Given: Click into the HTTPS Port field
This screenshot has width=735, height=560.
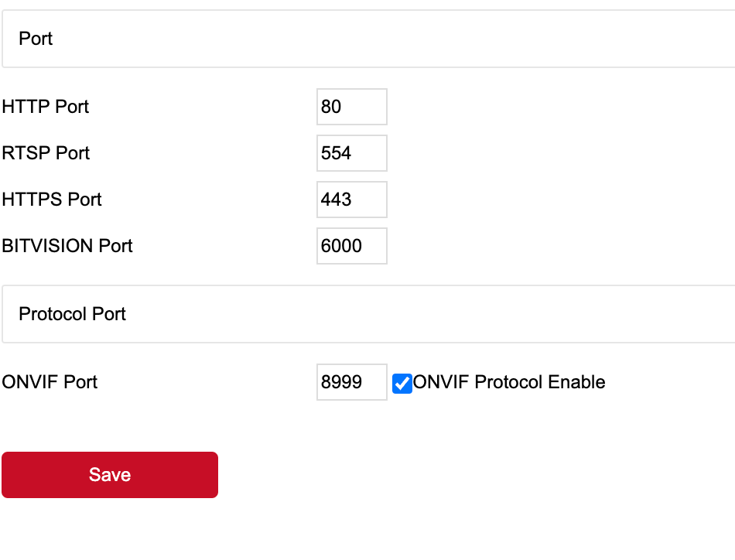Looking at the screenshot, I should [x=351, y=200].
